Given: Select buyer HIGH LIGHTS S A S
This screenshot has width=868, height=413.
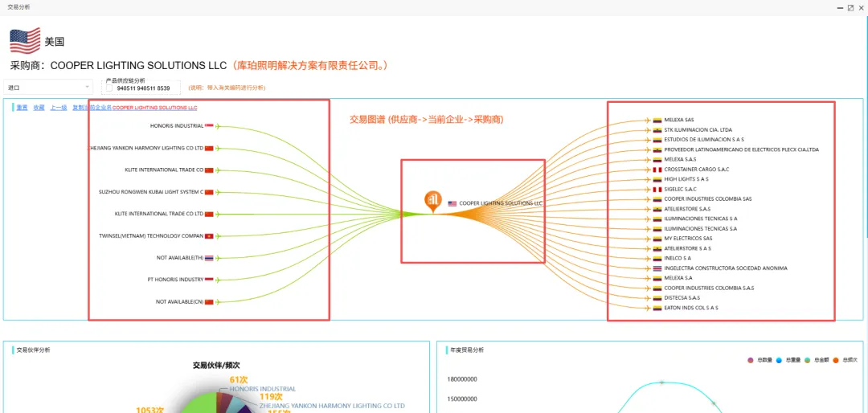Looking at the screenshot, I should click(686, 179).
